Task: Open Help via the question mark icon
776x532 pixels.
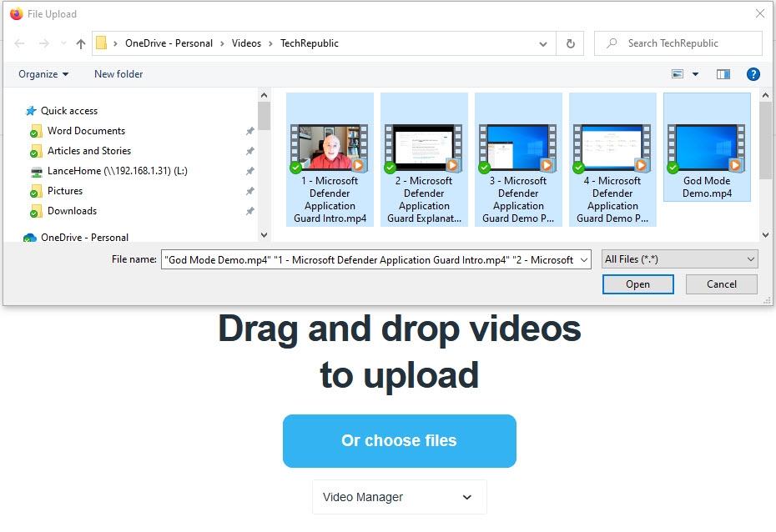Action: (x=753, y=74)
